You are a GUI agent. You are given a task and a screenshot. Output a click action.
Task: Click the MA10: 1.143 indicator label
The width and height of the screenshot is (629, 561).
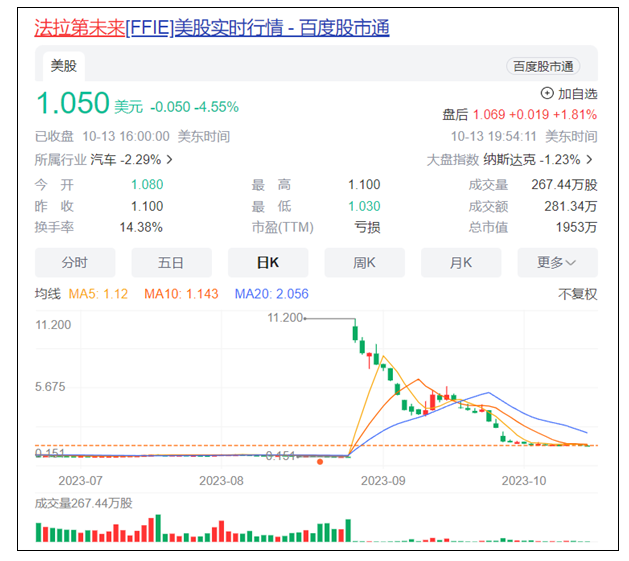coord(181,294)
